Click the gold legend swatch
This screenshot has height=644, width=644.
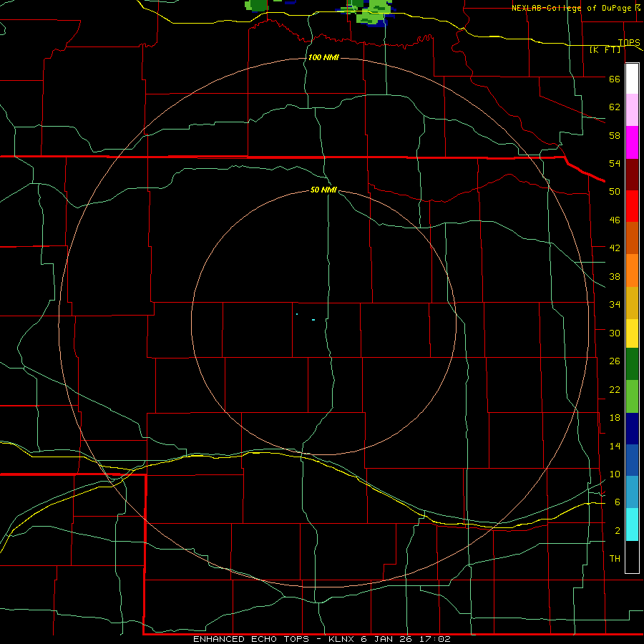(632, 302)
